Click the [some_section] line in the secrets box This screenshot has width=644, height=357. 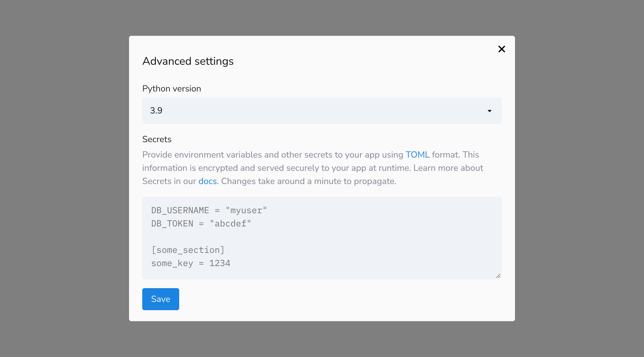(x=188, y=250)
